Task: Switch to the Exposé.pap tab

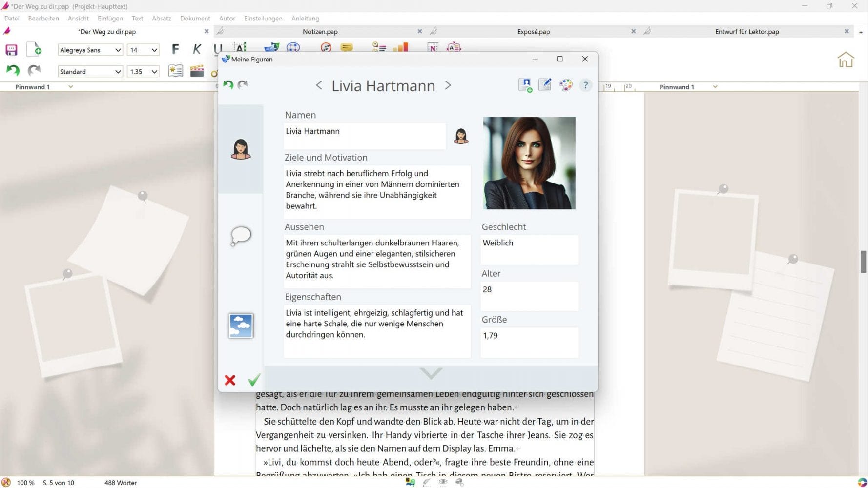Action: [x=533, y=31]
